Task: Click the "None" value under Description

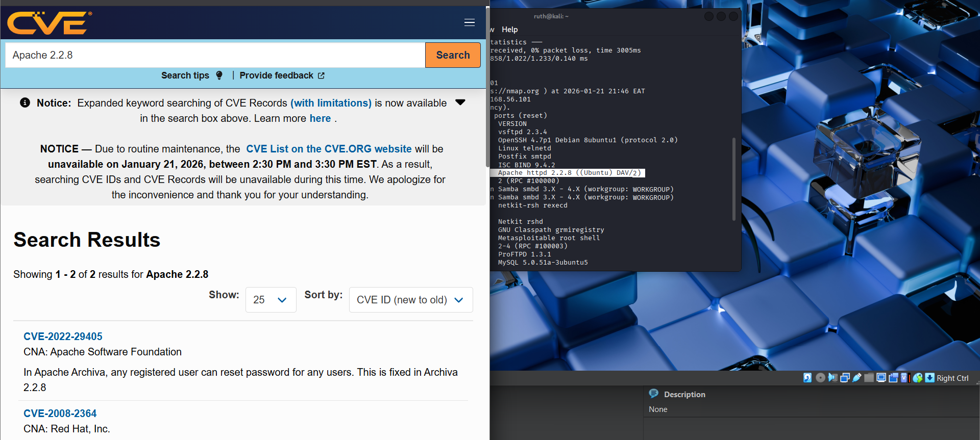Action: 658,409
